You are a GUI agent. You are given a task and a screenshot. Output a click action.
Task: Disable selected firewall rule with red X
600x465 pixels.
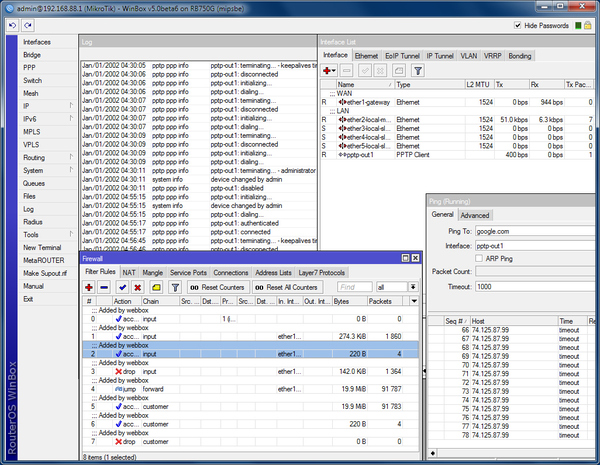(x=138, y=286)
